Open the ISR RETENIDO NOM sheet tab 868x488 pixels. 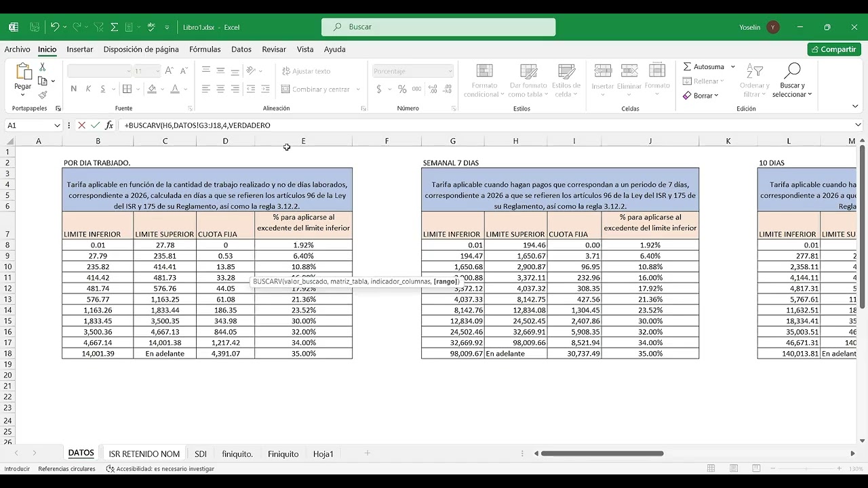pyautogui.click(x=144, y=453)
